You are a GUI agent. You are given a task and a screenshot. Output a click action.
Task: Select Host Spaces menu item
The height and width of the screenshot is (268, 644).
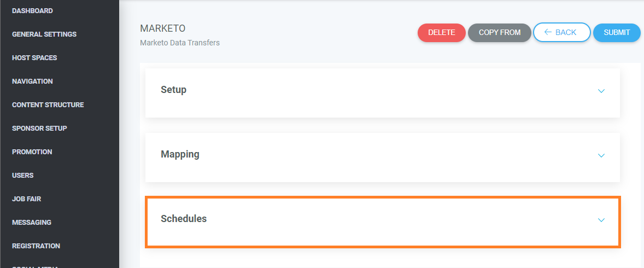point(34,58)
